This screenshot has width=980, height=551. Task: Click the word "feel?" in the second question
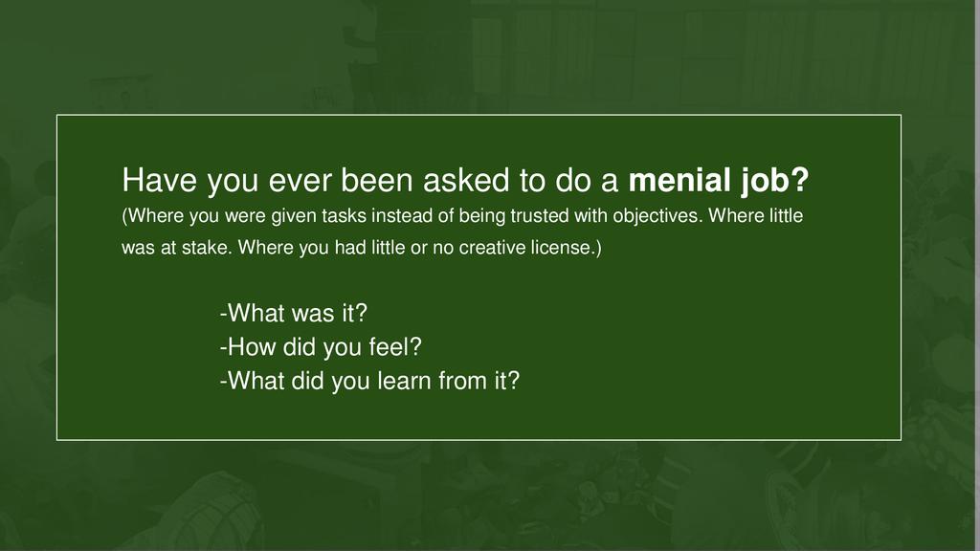point(396,347)
